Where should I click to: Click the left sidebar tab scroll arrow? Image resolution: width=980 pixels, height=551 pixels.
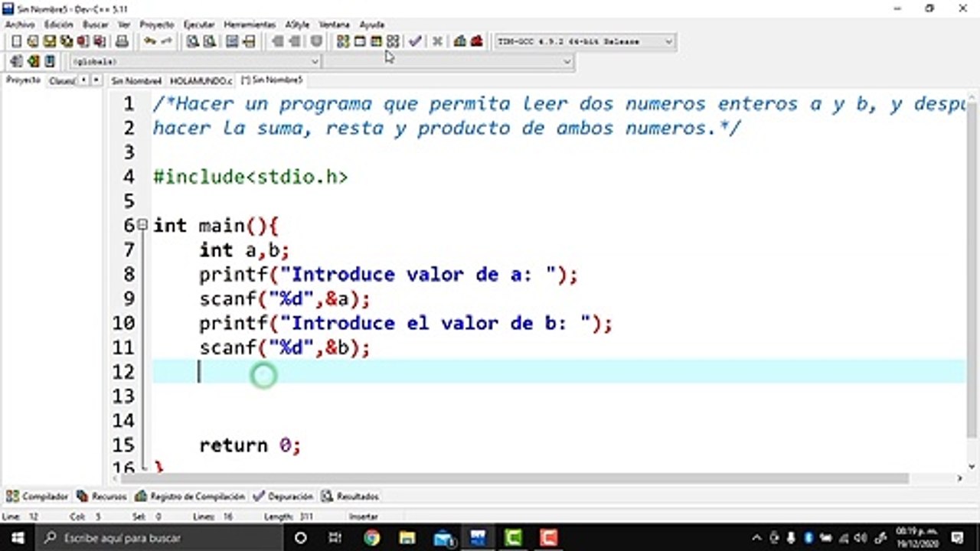click(x=83, y=80)
